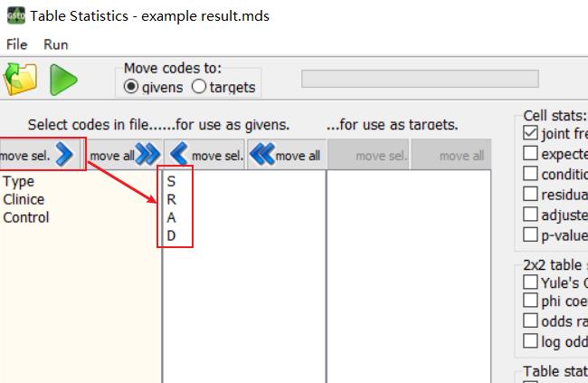Click the GSEQ application icon in title bar
588x383 pixels.
coord(16,16)
